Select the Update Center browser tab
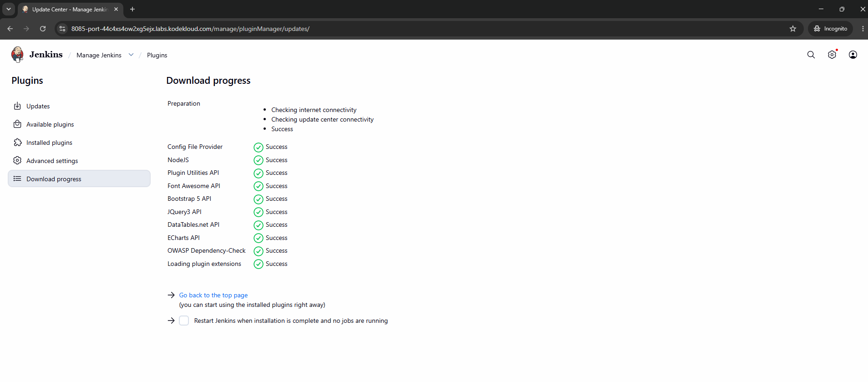This screenshot has height=382, width=868. pos(71,10)
